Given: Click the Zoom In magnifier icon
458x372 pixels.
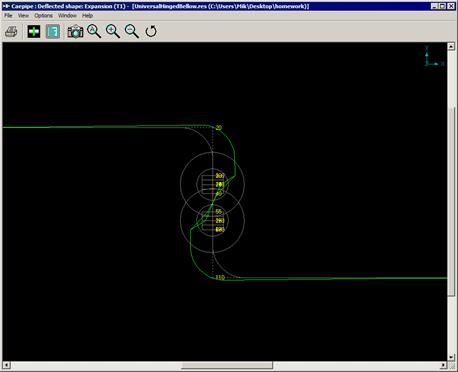Looking at the screenshot, I should pyautogui.click(x=113, y=32).
